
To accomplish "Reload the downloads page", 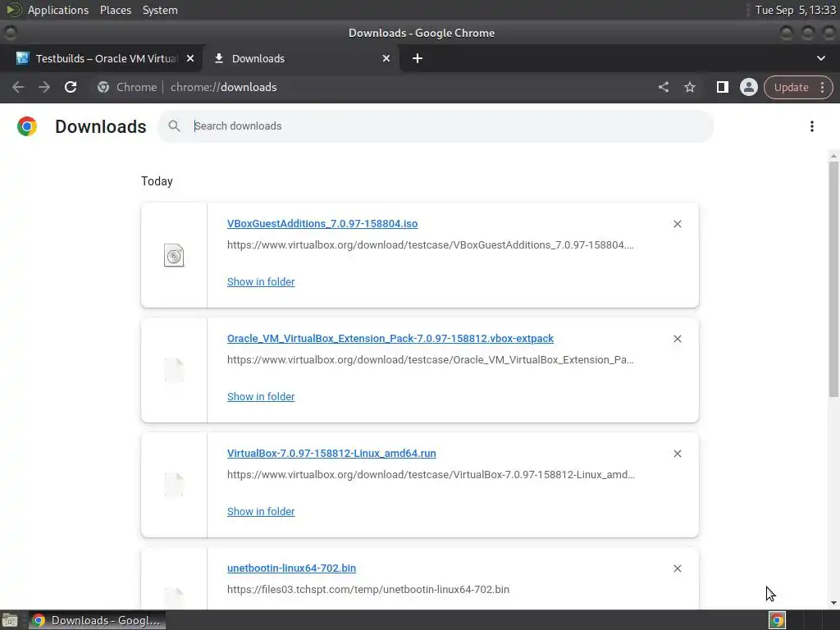I will point(71,87).
